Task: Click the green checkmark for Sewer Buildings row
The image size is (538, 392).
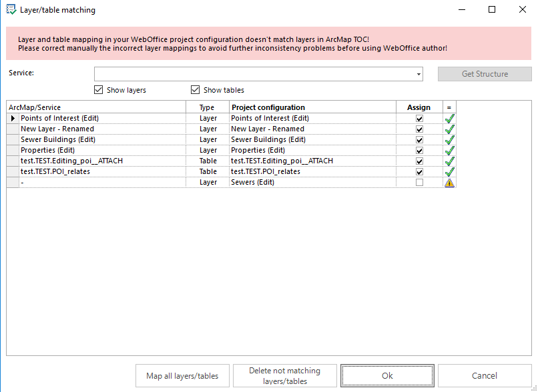Action: (x=449, y=139)
